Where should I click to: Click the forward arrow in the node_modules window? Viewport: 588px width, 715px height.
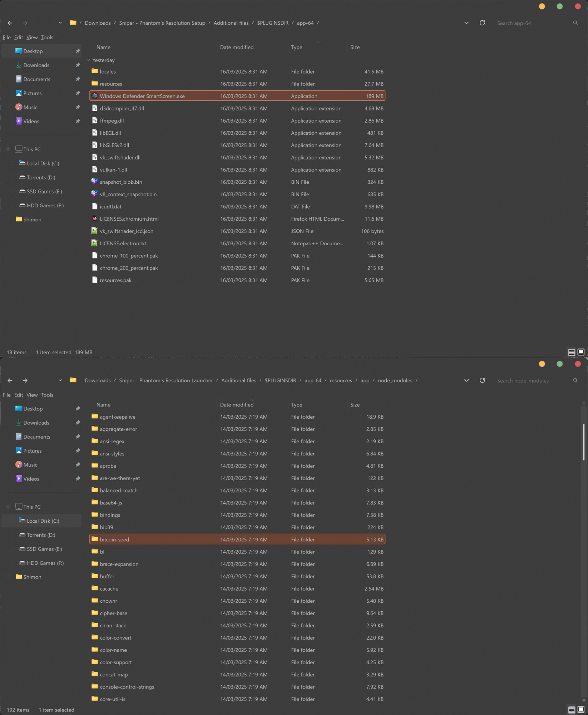25,380
